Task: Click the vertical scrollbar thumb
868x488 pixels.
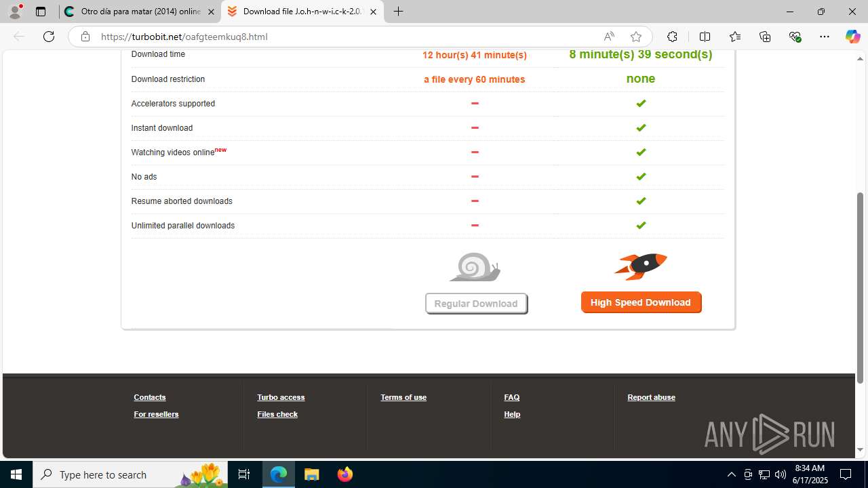Action: tap(860, 288)
